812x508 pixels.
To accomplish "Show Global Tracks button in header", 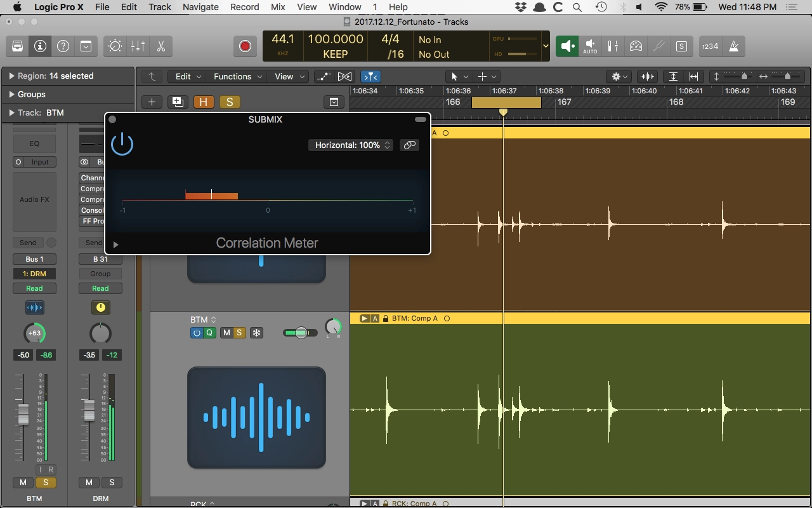I will (334, 102).
